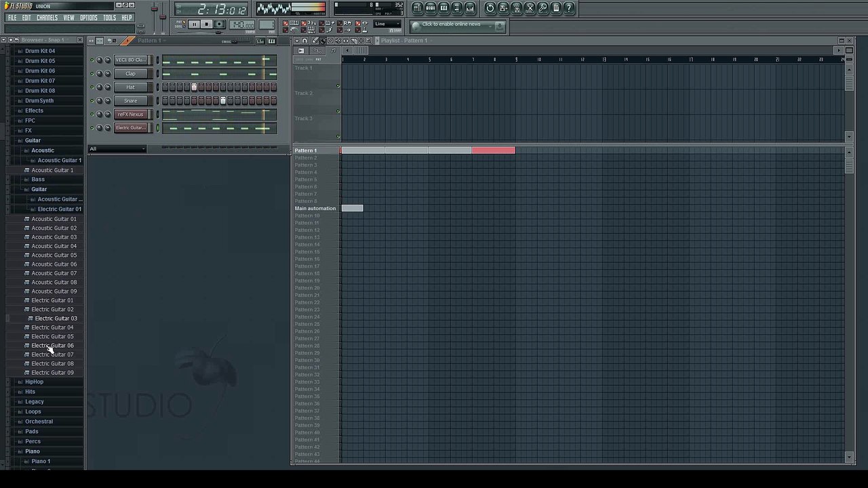Mute the Clap channel green LED

coord(92,73)
